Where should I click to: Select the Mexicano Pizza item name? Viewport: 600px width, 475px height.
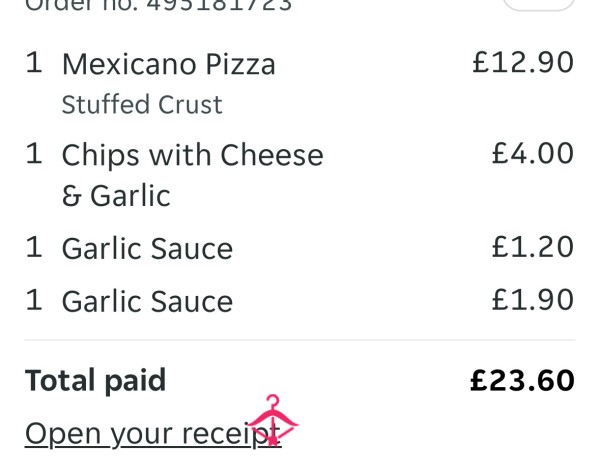click(168, 64)
